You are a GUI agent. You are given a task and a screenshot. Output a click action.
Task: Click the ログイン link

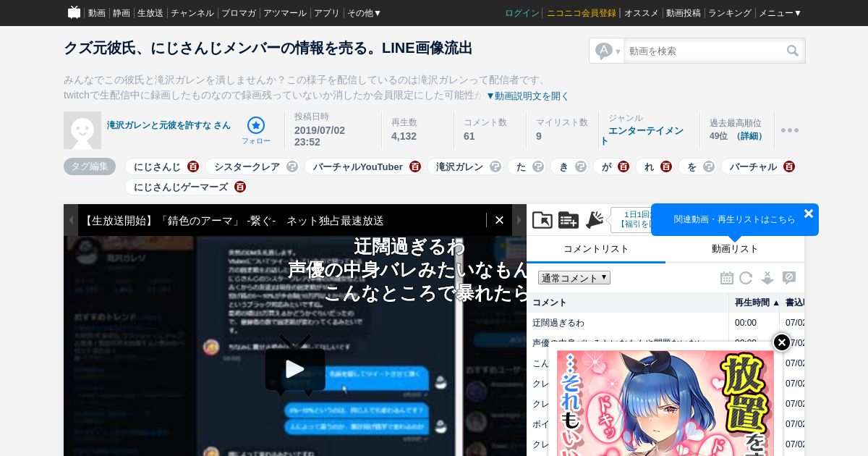pyautogui.click(x=522, y=13)
